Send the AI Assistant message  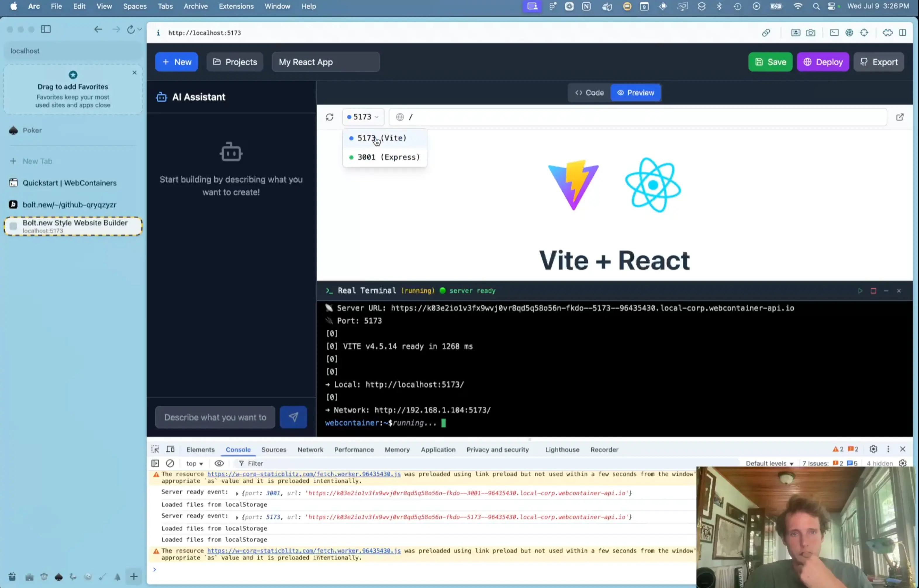[293, 417]
